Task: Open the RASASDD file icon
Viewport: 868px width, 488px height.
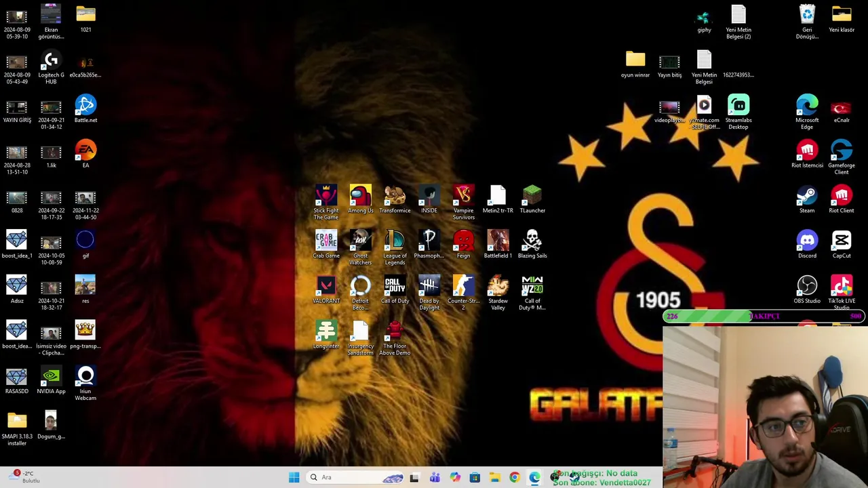Action: pos(17,380)
